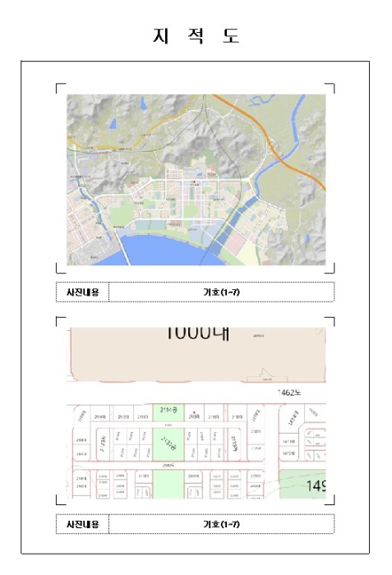This screenshot has height=575, width=392.
Task: Click the red marker dot on the location map
Action: [194, 182]
